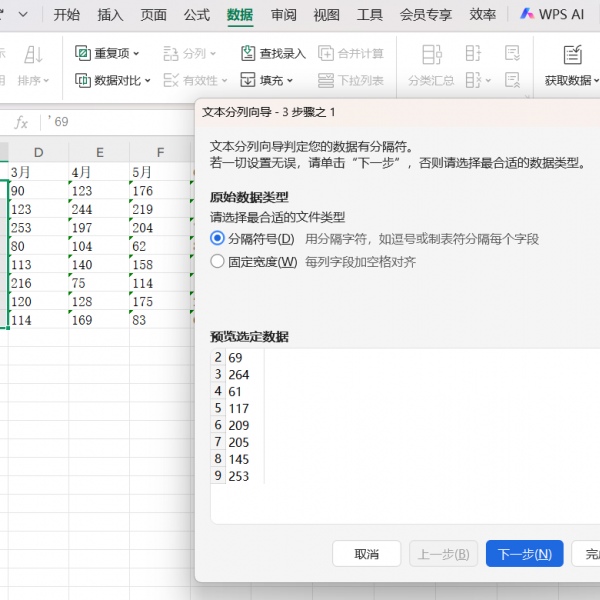This screenshot has width=600, height=600.
Task: Click the 获取数据 get data icon
Action: [x=572, y=55]
